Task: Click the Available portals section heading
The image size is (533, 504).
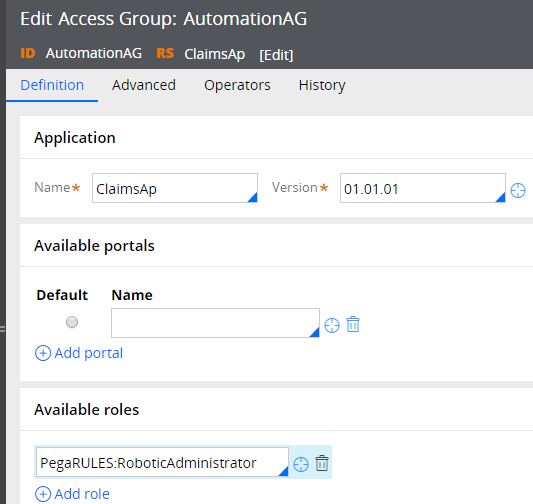Action: point(94,246)
